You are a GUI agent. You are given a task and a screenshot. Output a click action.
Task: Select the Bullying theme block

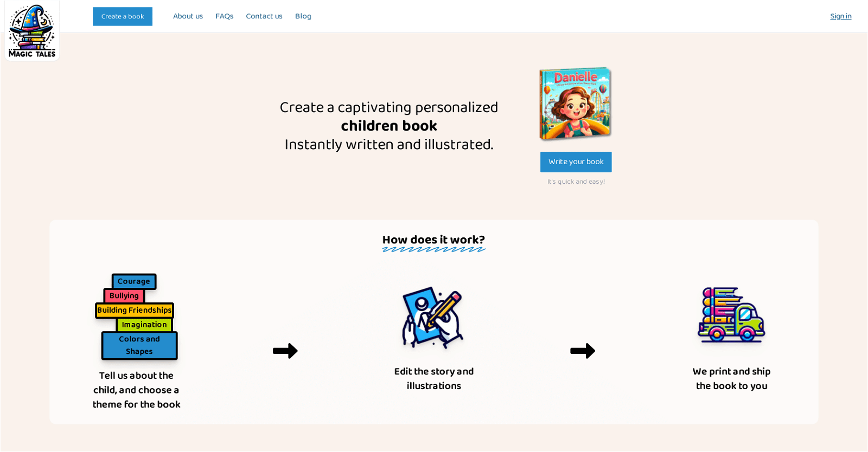click(x=124, y=296)
